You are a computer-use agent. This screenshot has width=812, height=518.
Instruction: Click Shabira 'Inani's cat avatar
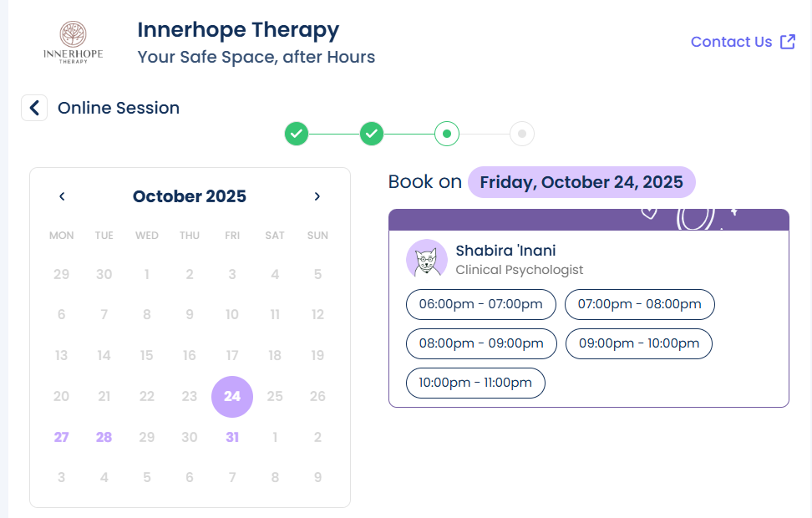tap(427, 259)
